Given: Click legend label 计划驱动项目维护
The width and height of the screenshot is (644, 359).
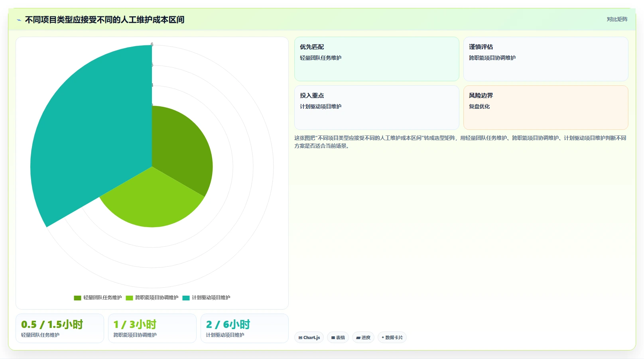Looking at the screenshot, I should (x=211, y=298).
